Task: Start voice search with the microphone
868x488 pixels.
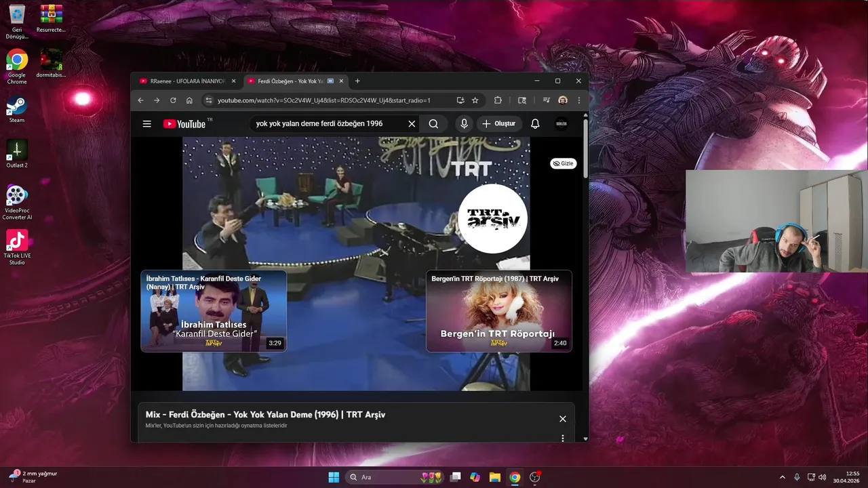Action: [x=464, y=124]
